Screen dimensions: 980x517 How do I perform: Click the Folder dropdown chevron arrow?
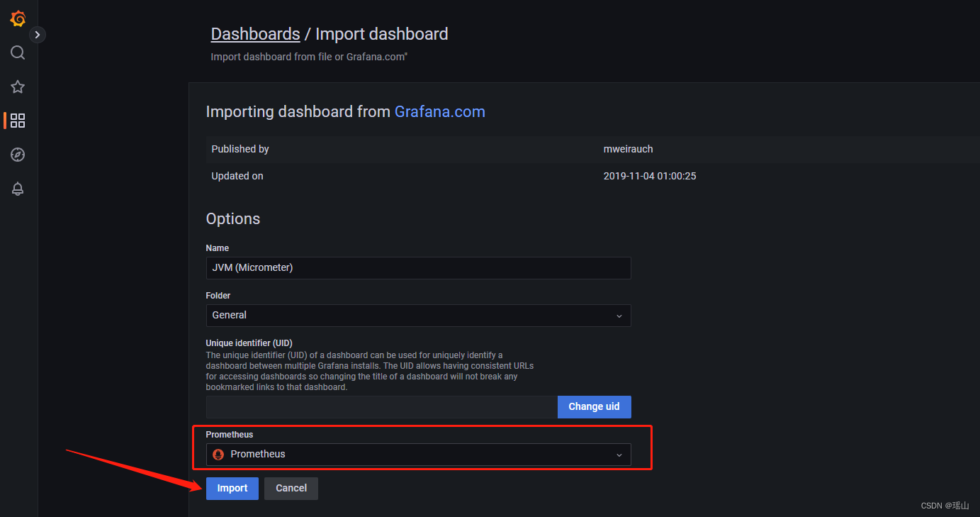[619, 316]
